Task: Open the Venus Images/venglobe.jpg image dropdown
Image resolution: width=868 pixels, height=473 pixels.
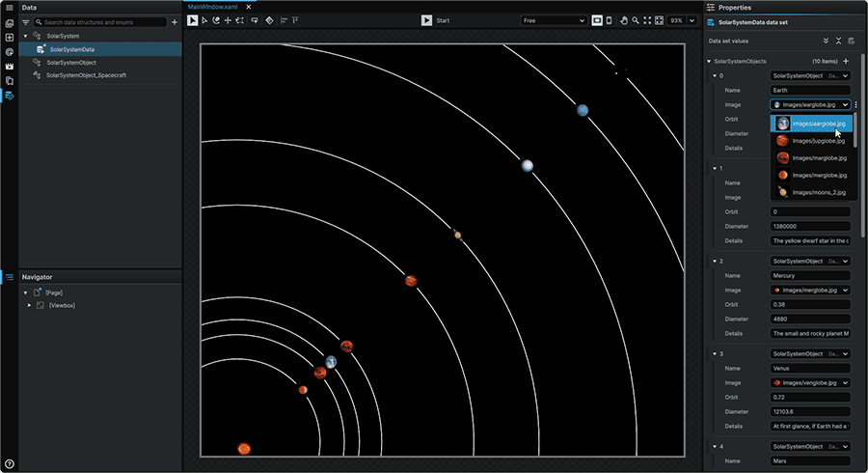Action: [810, 382]
